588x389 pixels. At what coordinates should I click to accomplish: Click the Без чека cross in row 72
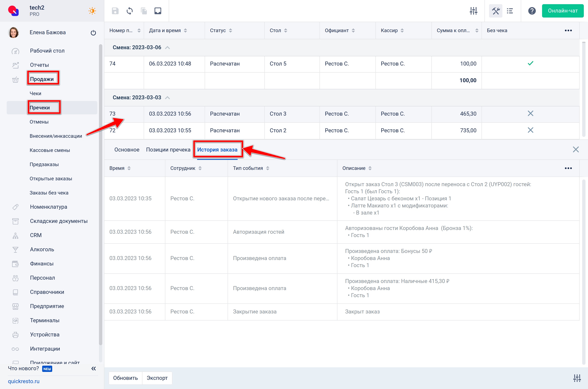click(x=530, y=130)
